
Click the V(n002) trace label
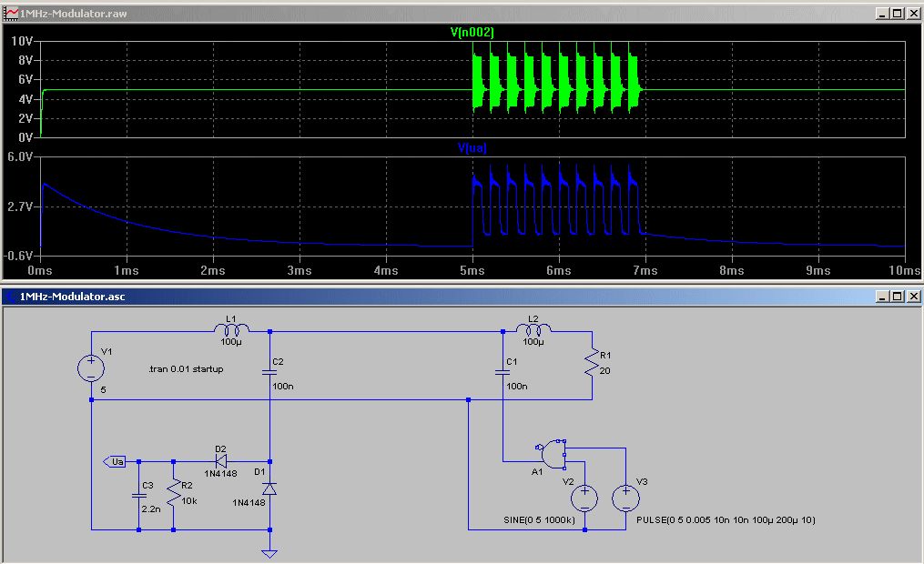click(472, 32)
